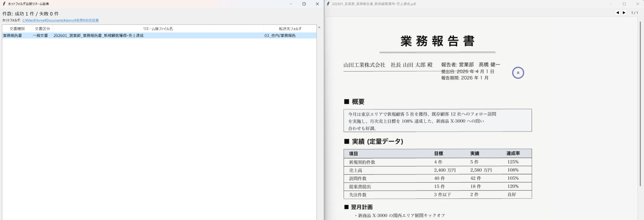Click the 文書区分 column header
This screenshot has height=220, width=644.
click(x=42, y=29)
